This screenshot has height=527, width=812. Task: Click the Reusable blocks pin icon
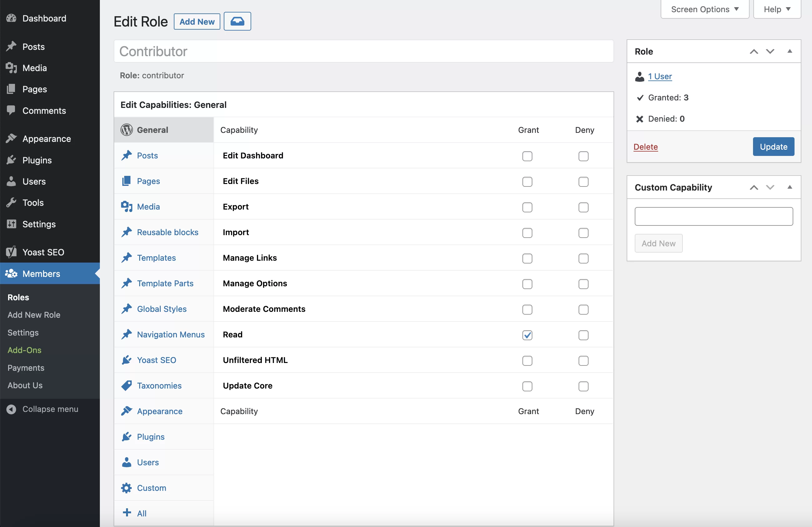click(127, 232)
